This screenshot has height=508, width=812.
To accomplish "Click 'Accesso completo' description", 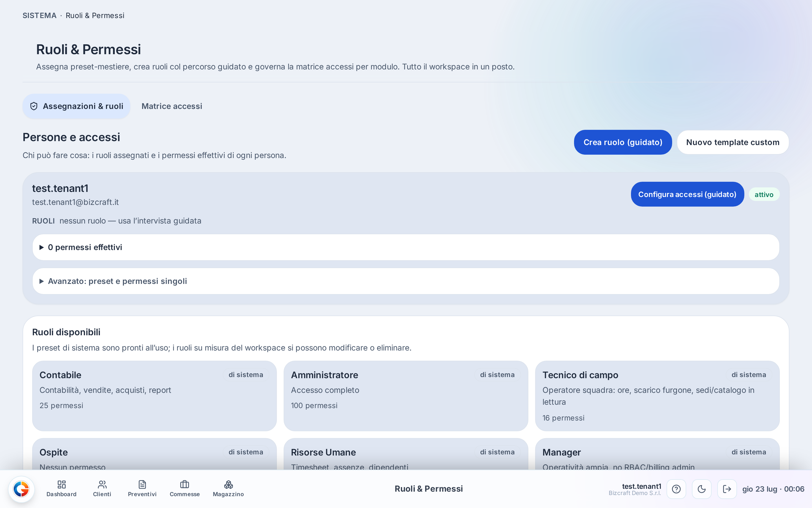I will pyautogui.click(x=325, y=390).
